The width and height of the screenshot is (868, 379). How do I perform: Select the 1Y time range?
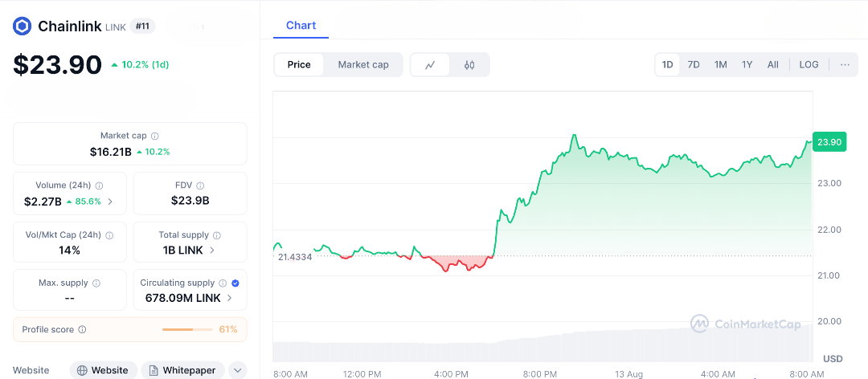(x=747, y=65)
